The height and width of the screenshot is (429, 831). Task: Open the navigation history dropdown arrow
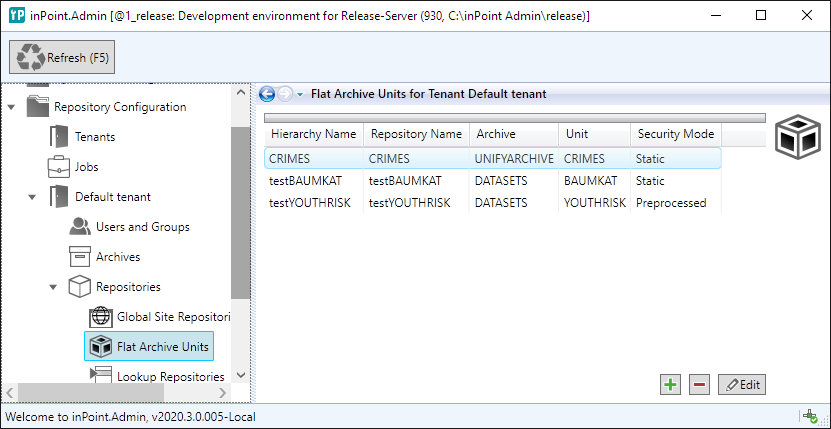pyautogui.click(x=300, y=95)
